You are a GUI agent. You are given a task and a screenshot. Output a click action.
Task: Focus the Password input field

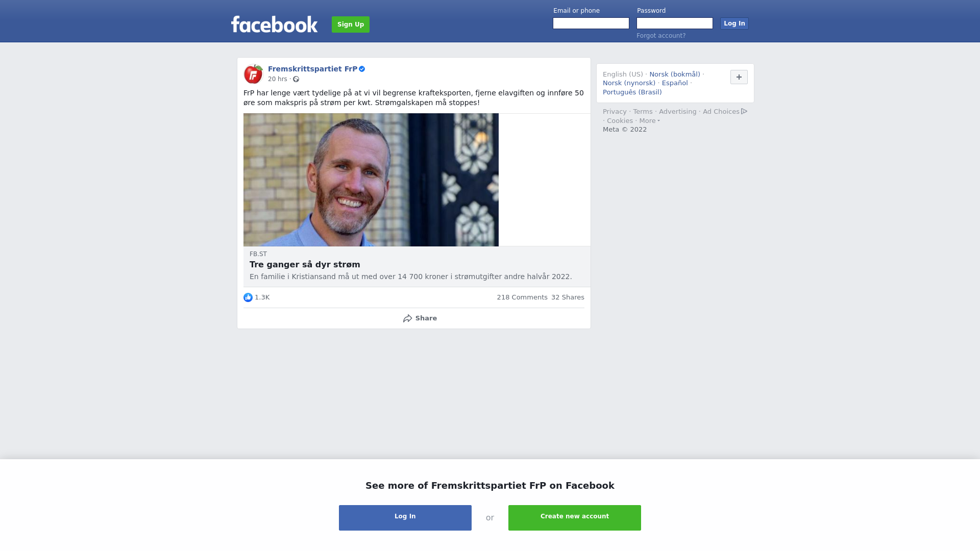[x=675, y=23]
